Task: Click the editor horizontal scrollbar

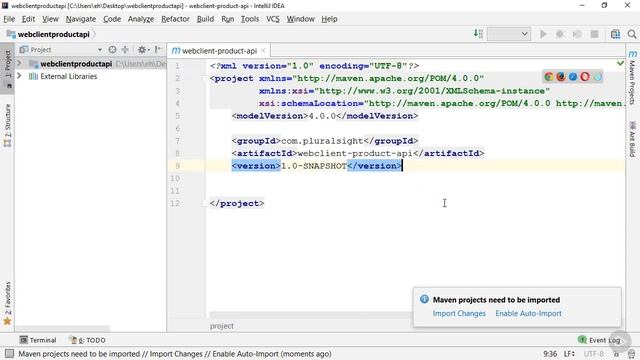Action: click(x=311, y=315)
